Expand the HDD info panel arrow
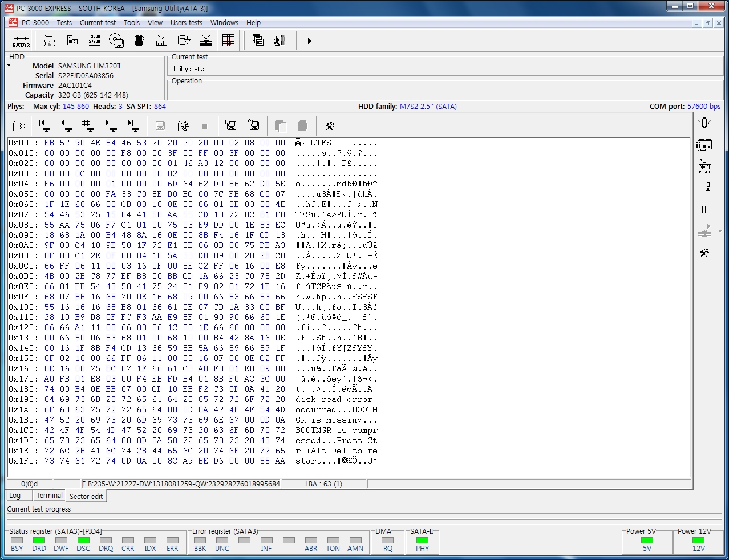729x560 pixels. [x=9, y=66]
